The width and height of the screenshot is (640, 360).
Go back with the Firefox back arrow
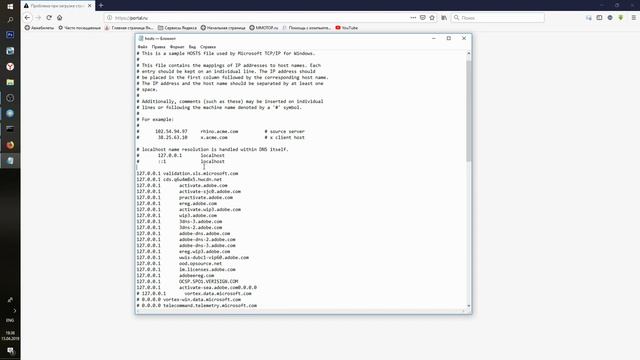(27, 18)
